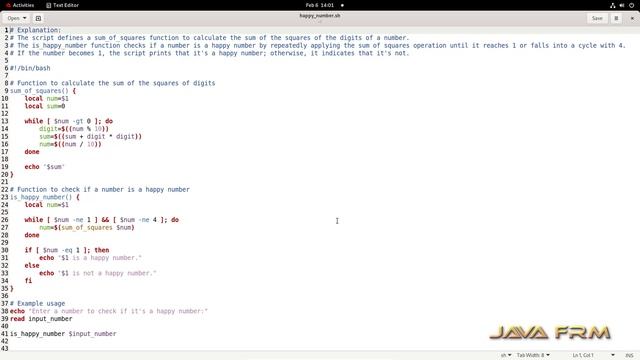The width and height of the screenshot is (640, 360).
Task: Open the power menu icon in top bar
Action: 631,5
